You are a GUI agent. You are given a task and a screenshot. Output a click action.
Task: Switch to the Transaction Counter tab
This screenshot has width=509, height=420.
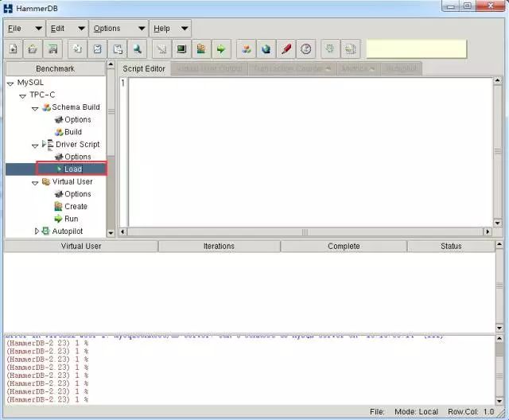(293, 68)
